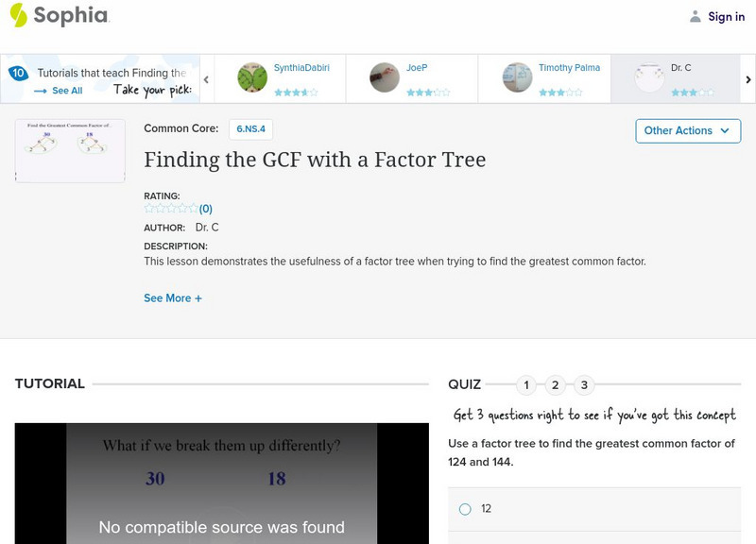Viewport: 756px width, 544px height.
Task: Select SynthiaDabiri's tutorial avatar
Action: tap(252, 78)
